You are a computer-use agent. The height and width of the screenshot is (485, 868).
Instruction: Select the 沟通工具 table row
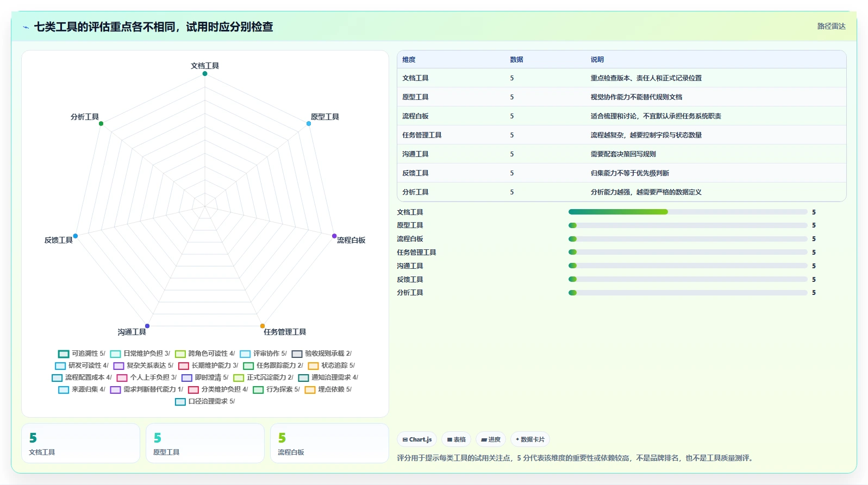(622, 154)
